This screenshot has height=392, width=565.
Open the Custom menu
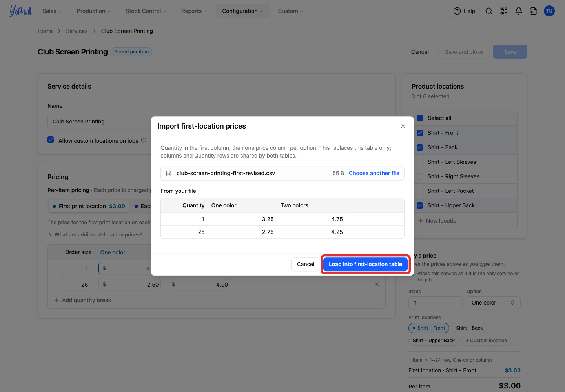[291, 11]
